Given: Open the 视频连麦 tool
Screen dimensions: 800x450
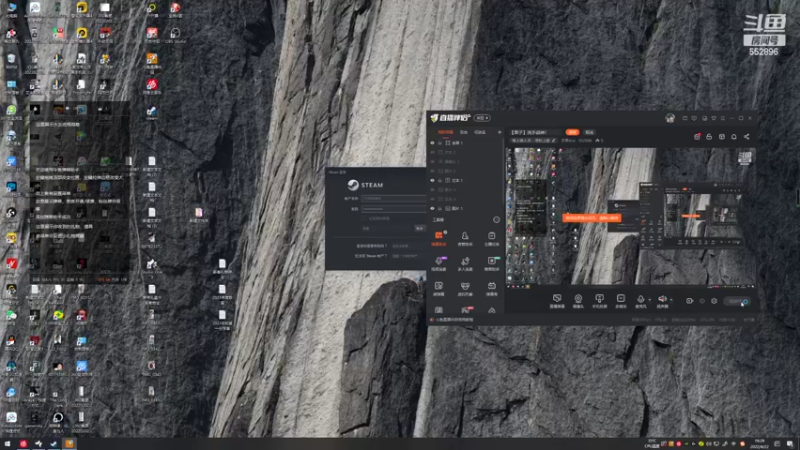Looking at the screenshot, I should point(439,263).
